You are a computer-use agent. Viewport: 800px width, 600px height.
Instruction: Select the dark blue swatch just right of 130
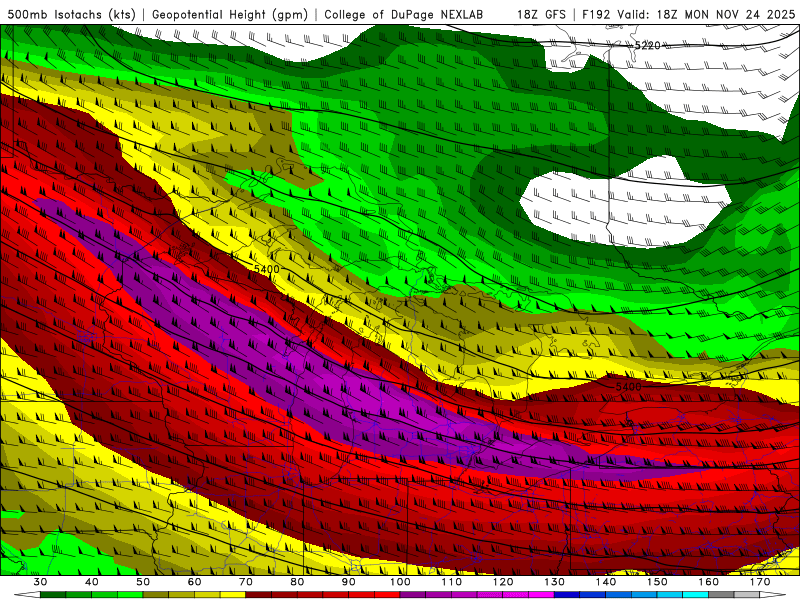click(x=567, y=595)
